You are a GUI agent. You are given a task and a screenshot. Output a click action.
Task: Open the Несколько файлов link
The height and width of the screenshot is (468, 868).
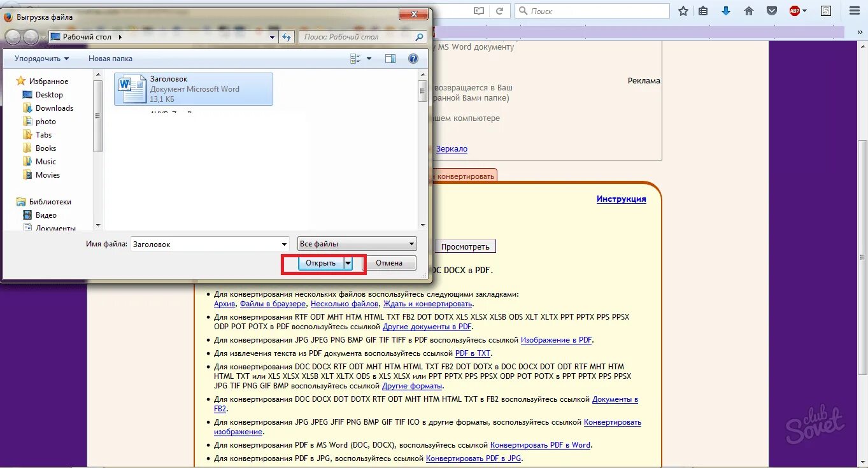pos(345,304)
